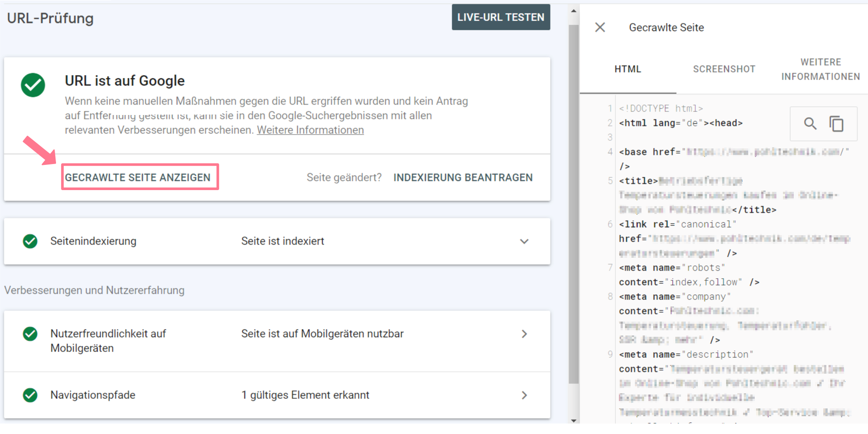The height and width of the screenshot is (434, 868).
Task: Click the Nutzerfreundlichkeit auf Mobilgeräten check icon
Action: [30, 334]
